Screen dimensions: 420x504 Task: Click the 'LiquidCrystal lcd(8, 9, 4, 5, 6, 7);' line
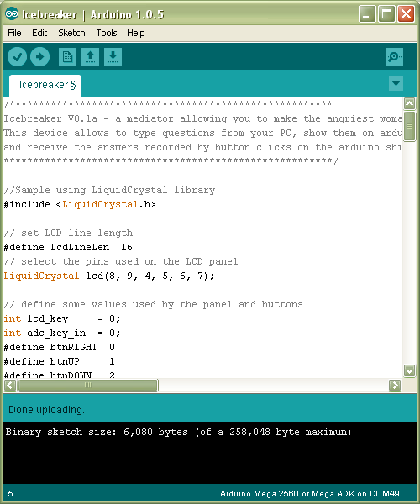point(109,276)
